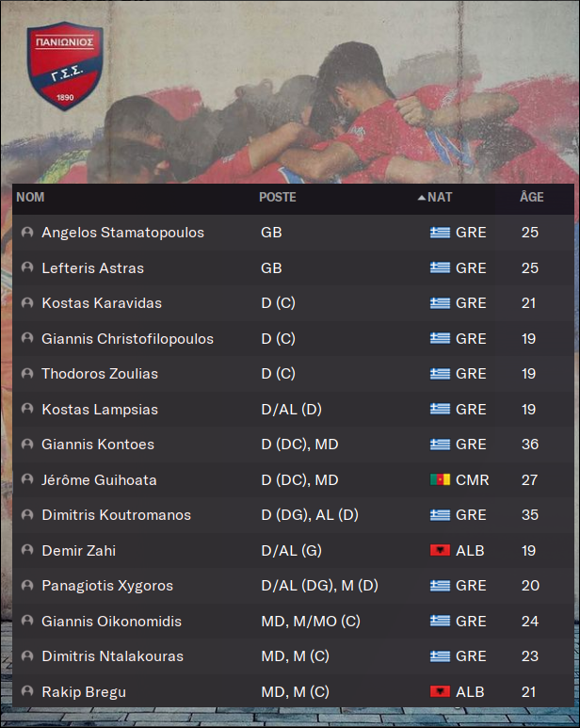Sort by the NAT column arrow
Screen dimensions: 580x728
click(x=421, y=198)
